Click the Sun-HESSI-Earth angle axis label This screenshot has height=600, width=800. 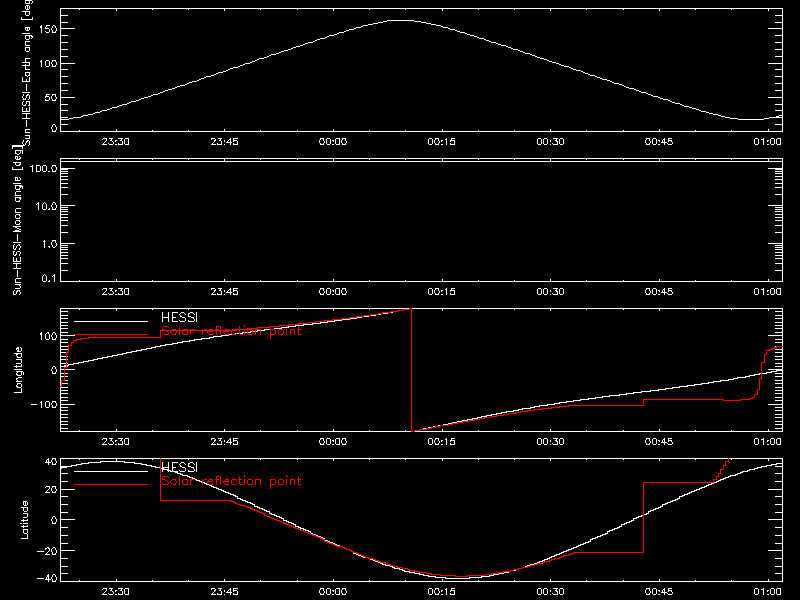26,73
